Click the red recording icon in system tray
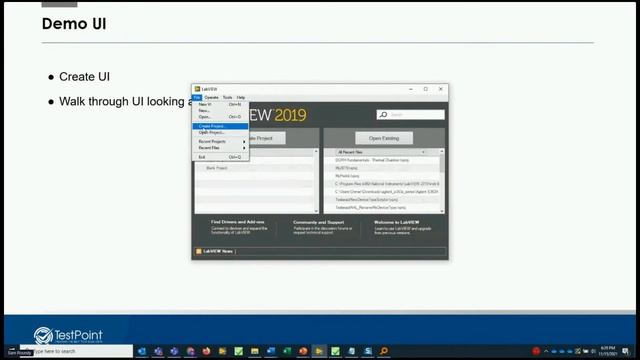 click(536, 351)
